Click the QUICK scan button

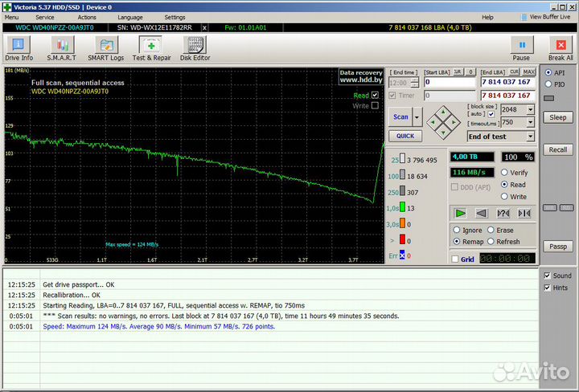(404, 136)
